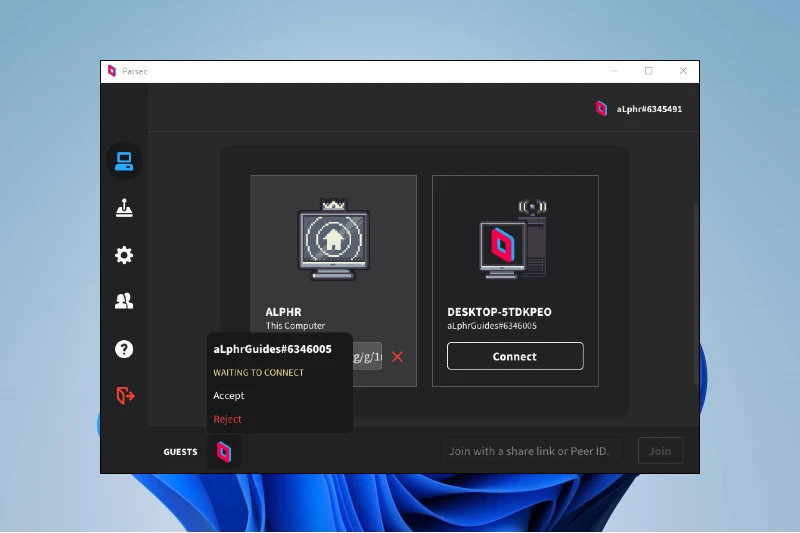
Task: Click the WAITING TO CONNECT status
Action: pyautogui.click(x=258, y=373)
